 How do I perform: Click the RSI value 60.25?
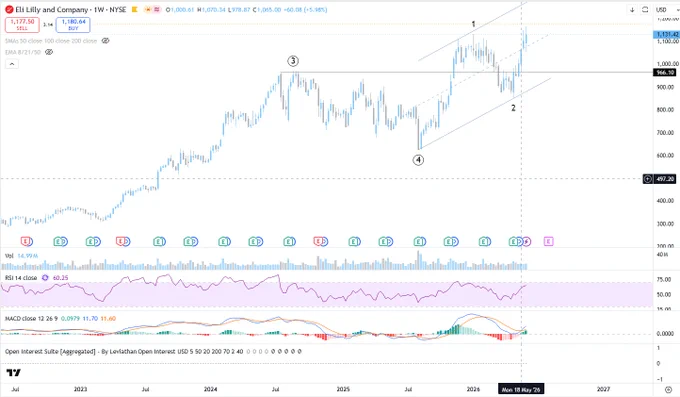click(x=60, y=278)
